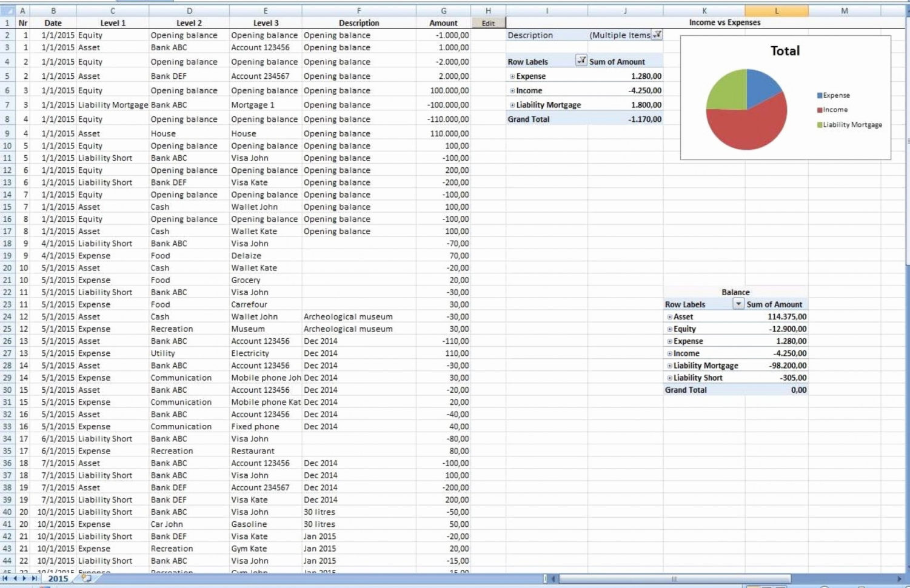
Task: Switch to the 2015 sheet tab
Action: 57,579
